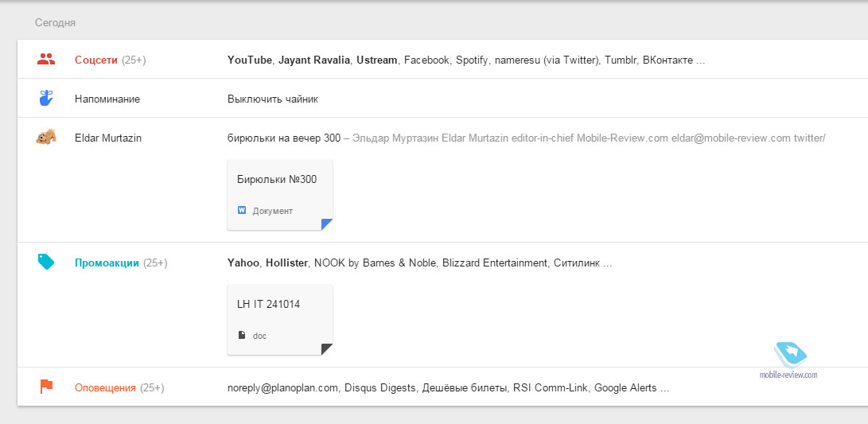Click the red Social people icon

click(x=46, y=59)
